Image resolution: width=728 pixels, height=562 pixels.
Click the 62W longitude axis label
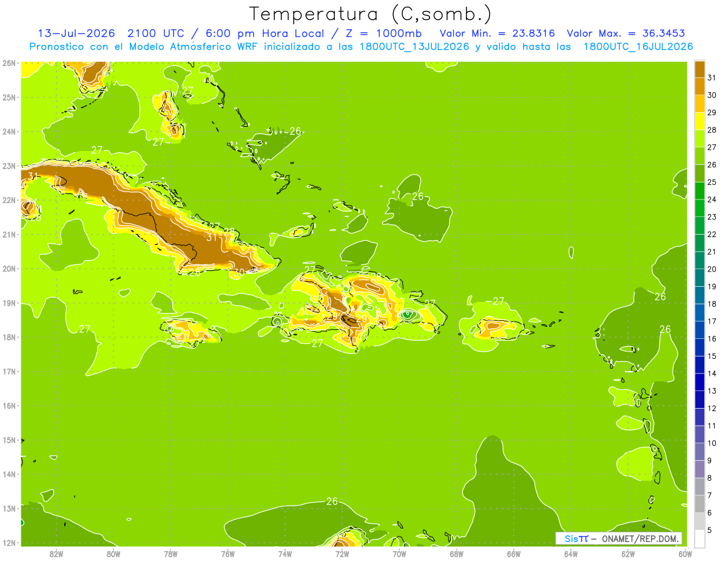point(628,554)
